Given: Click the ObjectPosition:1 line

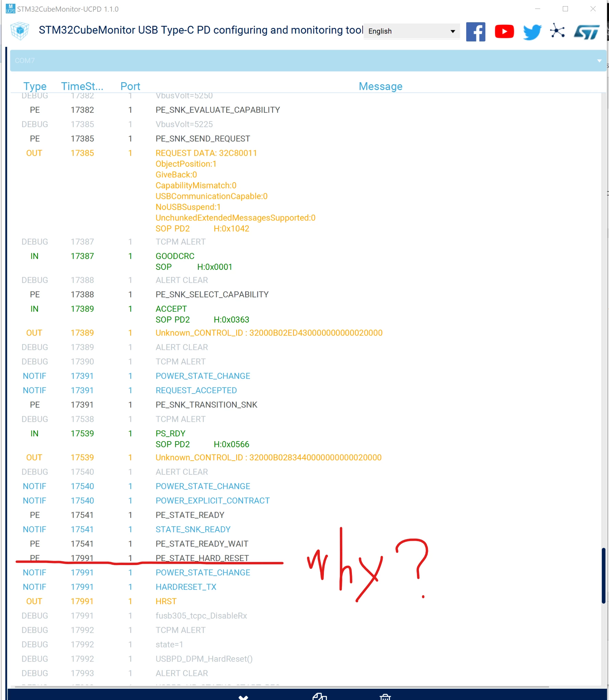Looking at the screenshot, I should coord(186,164).
